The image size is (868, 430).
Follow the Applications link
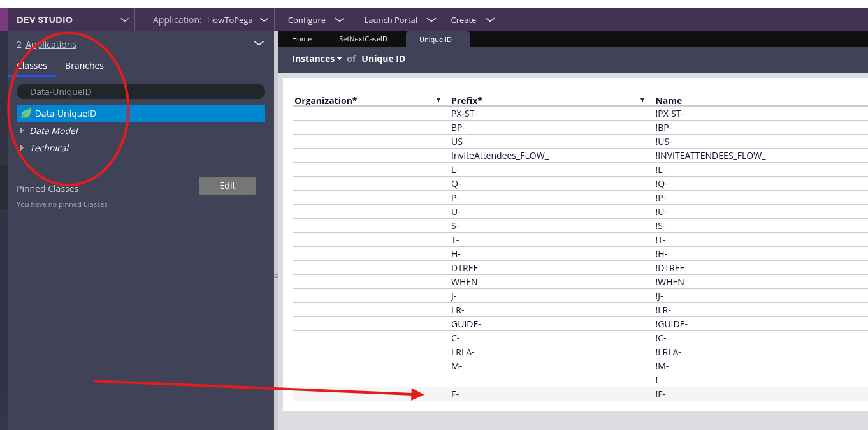51,45
